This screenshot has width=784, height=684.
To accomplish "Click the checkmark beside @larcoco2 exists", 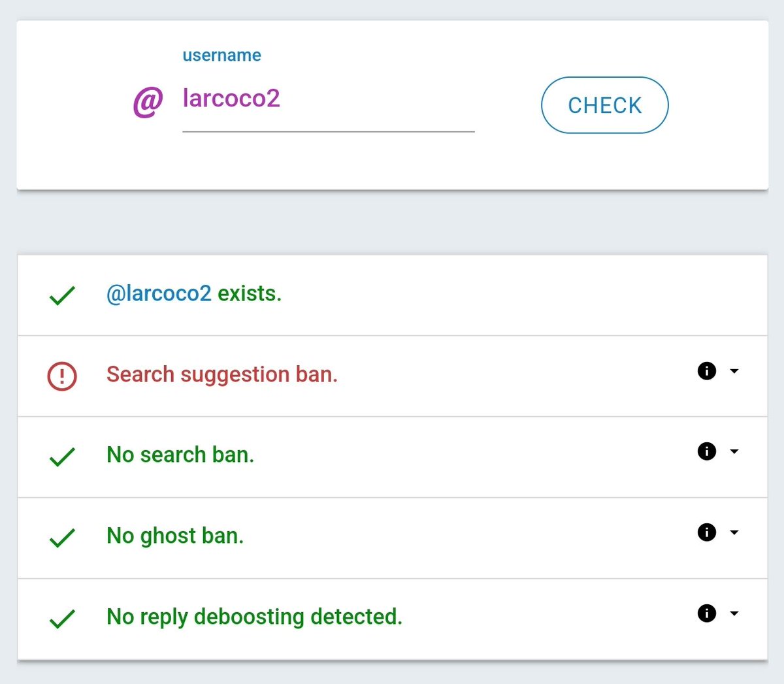I will 63,296.
